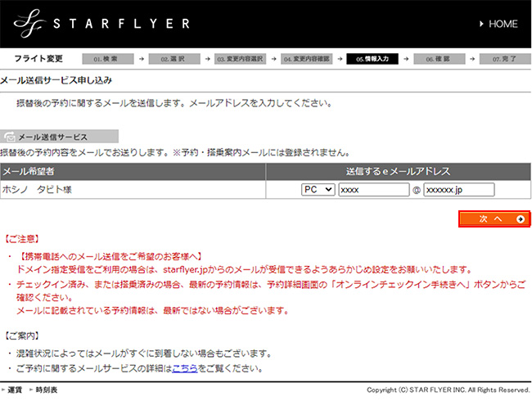Image resolution: width=532 pixels, height=401 pixels.
Task: Expand the PC device type dropdown
Action: tap(318, 189)
